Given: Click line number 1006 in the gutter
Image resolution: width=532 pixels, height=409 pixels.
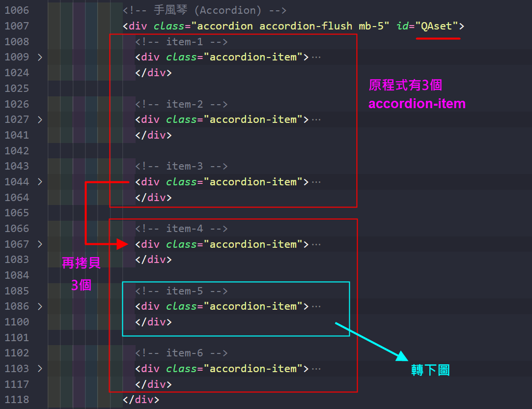Looking at the screenshot, I should (x=17, y=10).
